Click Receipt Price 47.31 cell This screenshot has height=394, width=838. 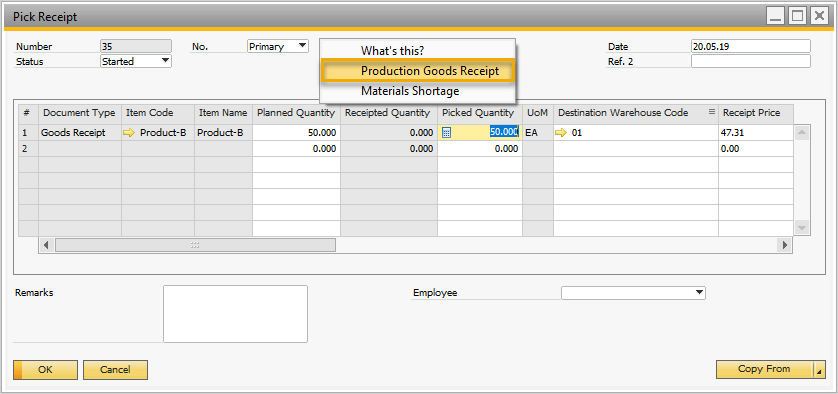755,133
